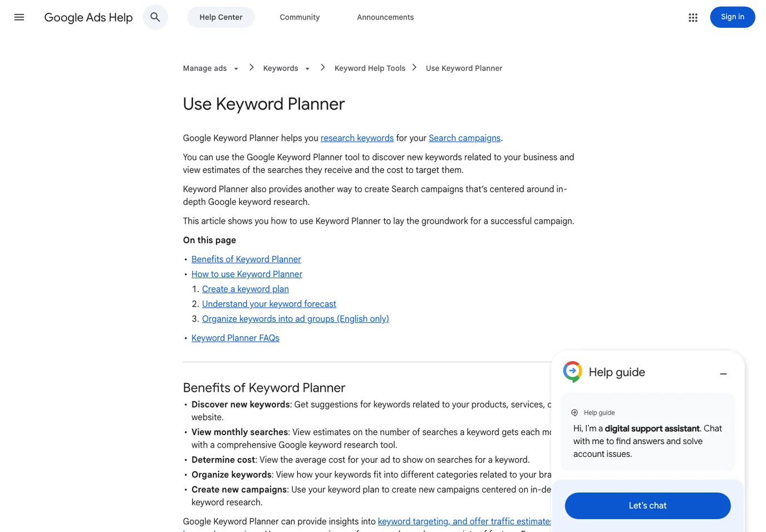
Task: Click the Use Keyword Planner page heading
Action: 264,104
